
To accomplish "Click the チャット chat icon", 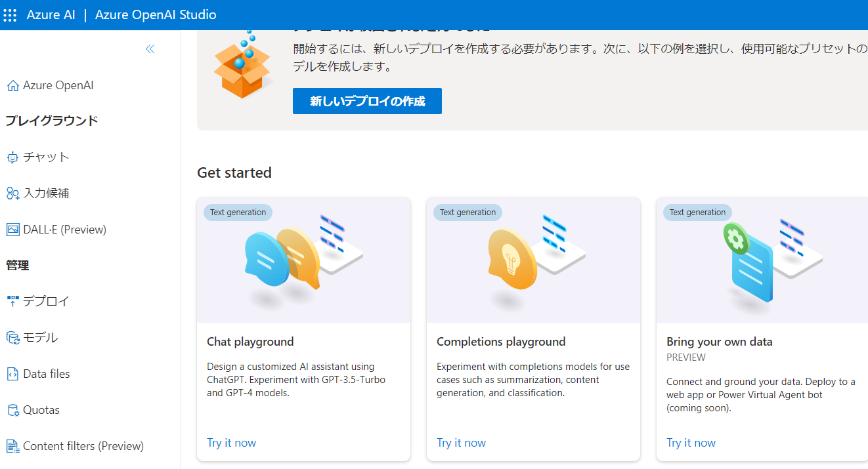I will pos(12,157).
